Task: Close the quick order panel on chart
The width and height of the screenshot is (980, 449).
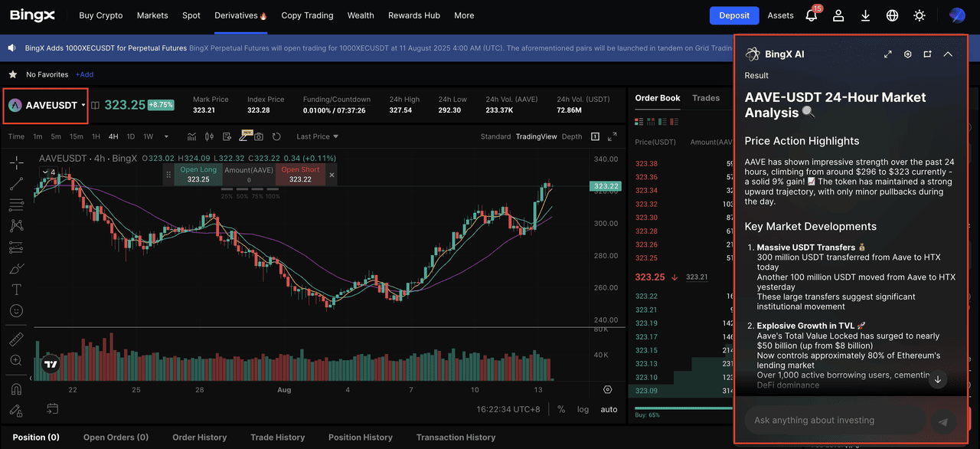Action: pos(332,175)
